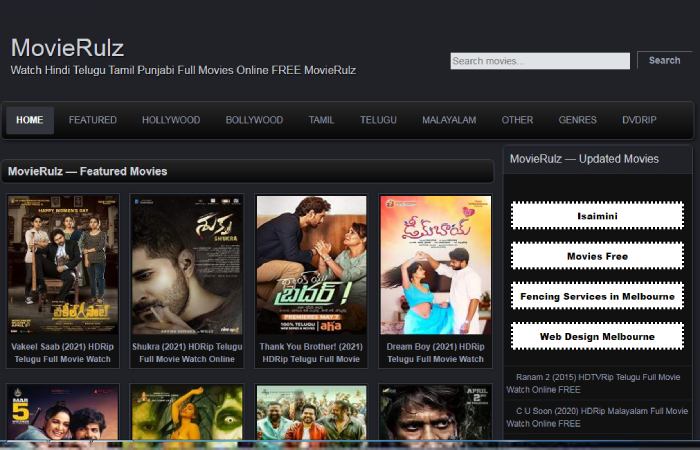Open Fencing Services in Melbourne link
The height and width of the screenshot is (450, 700).
point(597,297)
